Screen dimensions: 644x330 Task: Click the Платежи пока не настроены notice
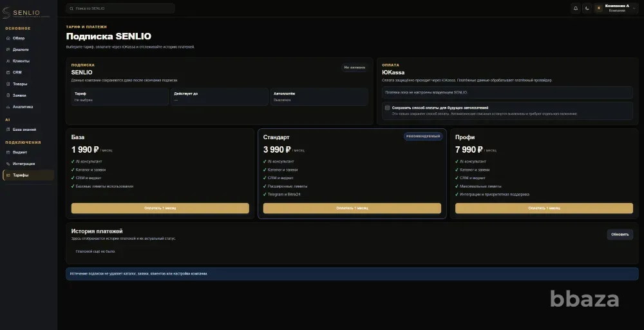tap(507, 92)
